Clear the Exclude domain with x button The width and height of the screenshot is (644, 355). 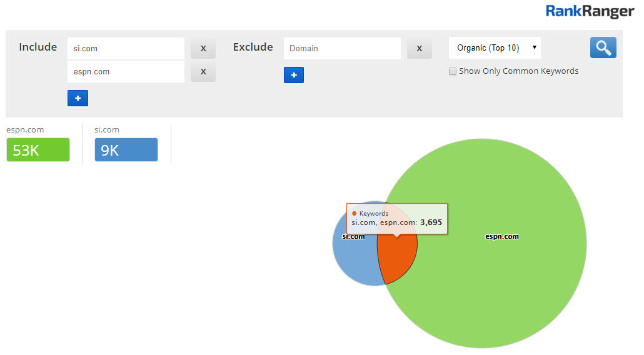[x=419, y=48]
